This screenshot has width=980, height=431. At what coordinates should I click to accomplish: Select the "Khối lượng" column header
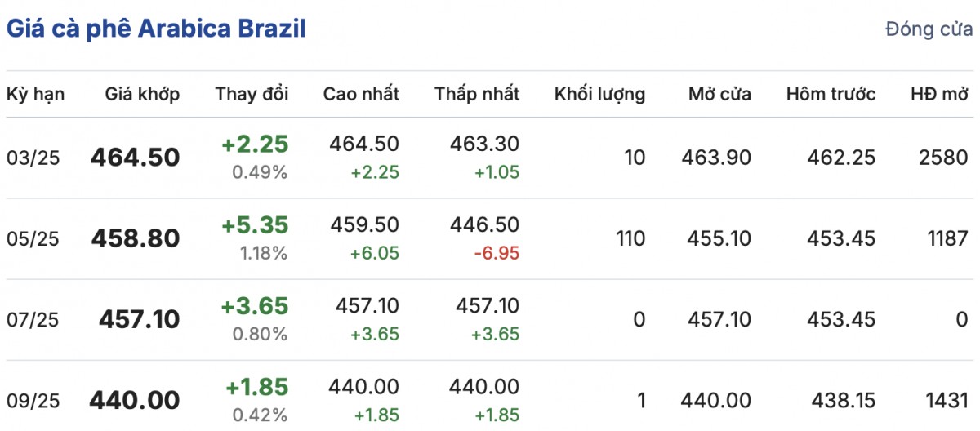point(599,94)
